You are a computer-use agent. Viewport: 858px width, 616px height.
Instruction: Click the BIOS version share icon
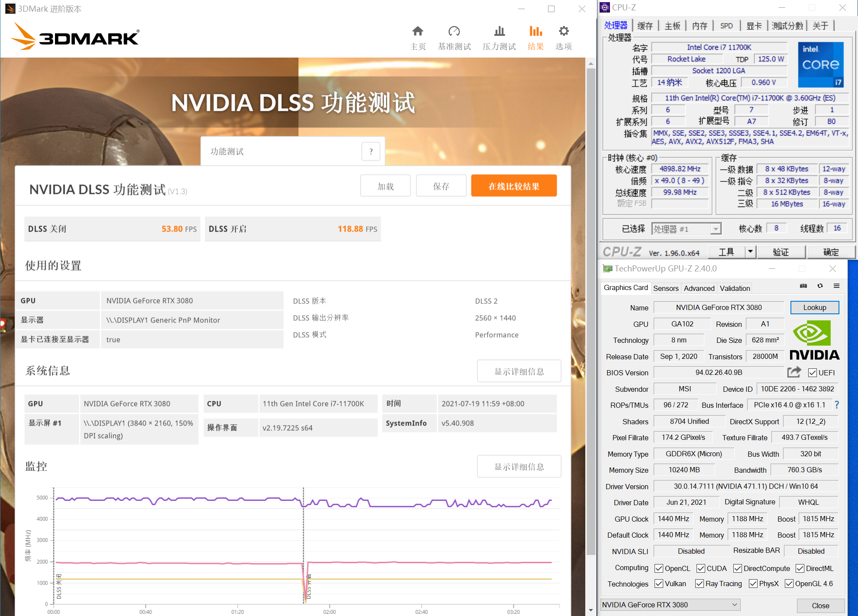point(794,372)
